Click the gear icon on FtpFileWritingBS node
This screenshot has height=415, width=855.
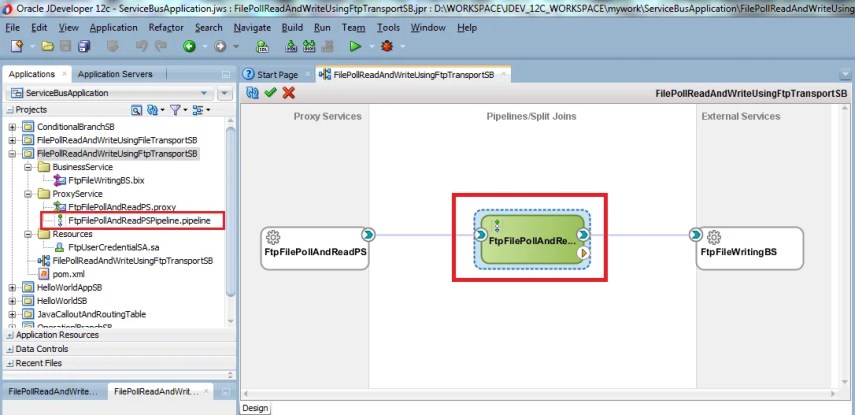pyautogui.click(x=714, y=237)
